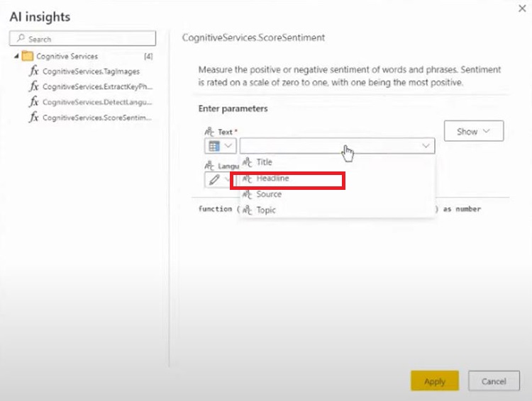Viewport: 532px width, 401px height.
Task: Close the AI insights dialog
Action: (x=522, y=9)
